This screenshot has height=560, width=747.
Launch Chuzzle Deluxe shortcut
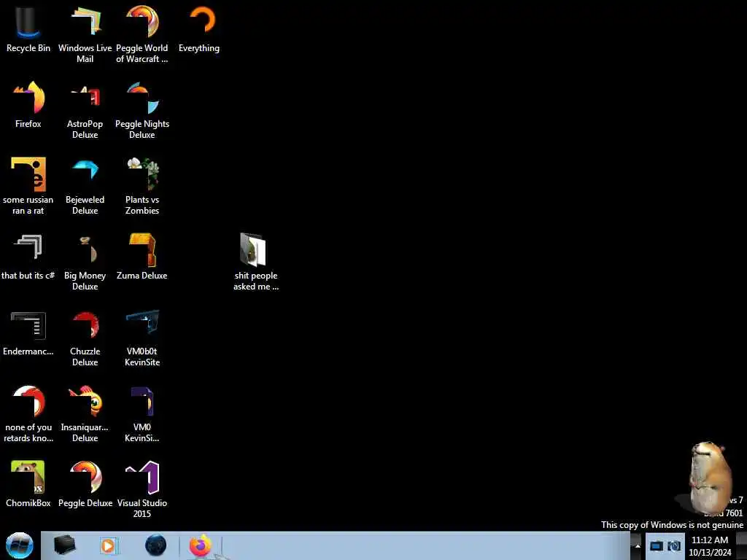point(85,338)
